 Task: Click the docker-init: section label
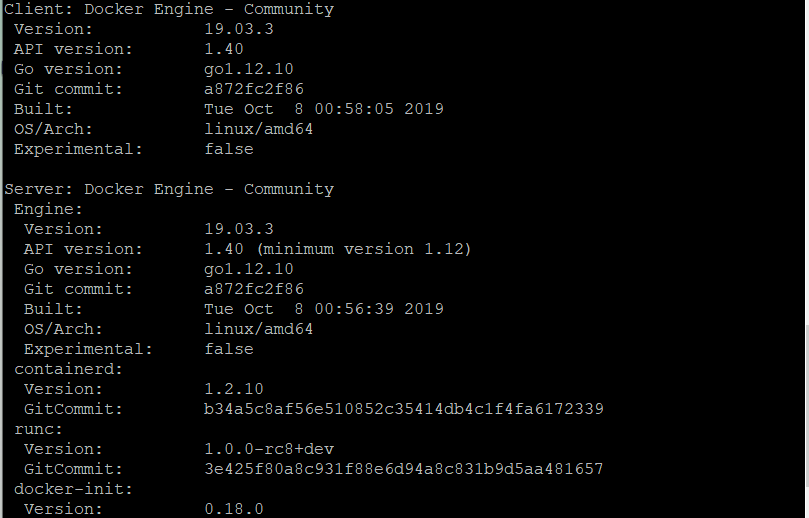pyautogui.click(x=73, y=489)
